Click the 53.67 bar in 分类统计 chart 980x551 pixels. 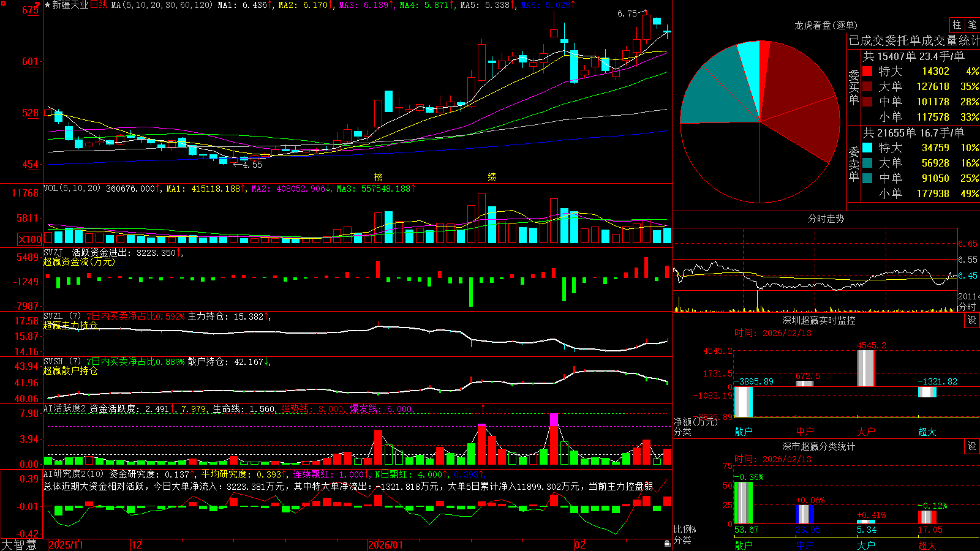point(744,503)
